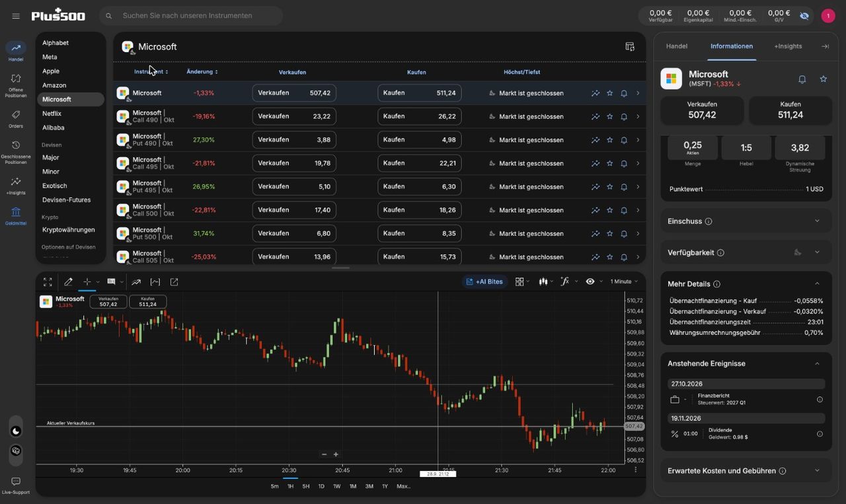Star Microsoft in the info panel header

pos(823,79)
